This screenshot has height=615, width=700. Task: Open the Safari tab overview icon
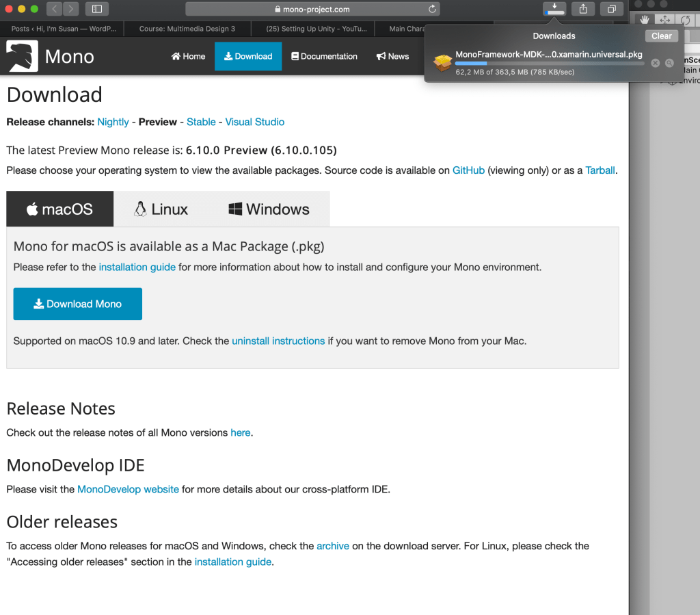click(611, 9)
